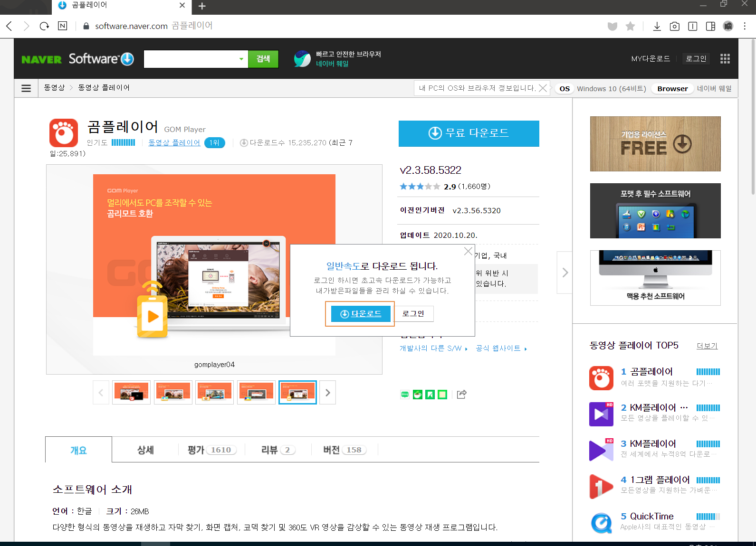Reload the page
The image size is (756, 546).
pyautogui.click(x=44, y=26)
